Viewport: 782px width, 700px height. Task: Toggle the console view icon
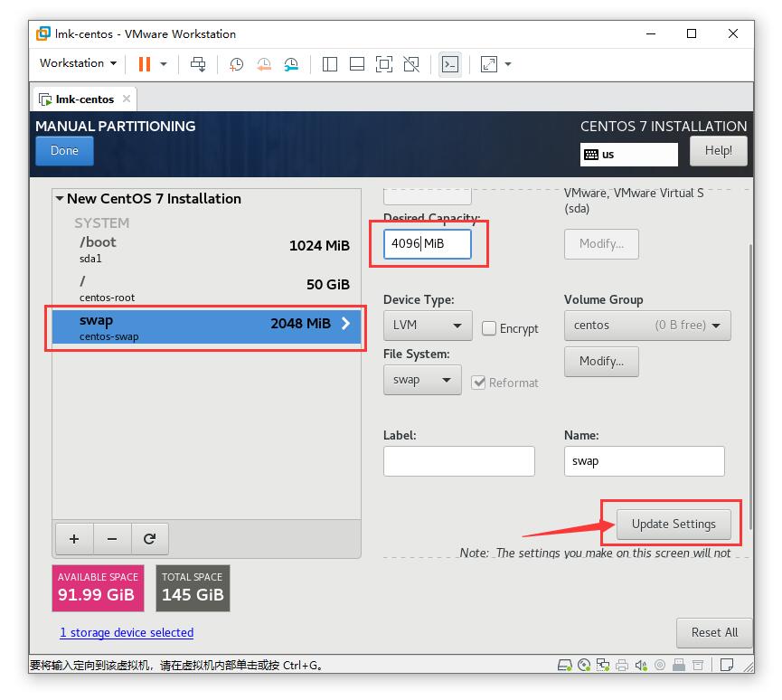tap(450, 64)
